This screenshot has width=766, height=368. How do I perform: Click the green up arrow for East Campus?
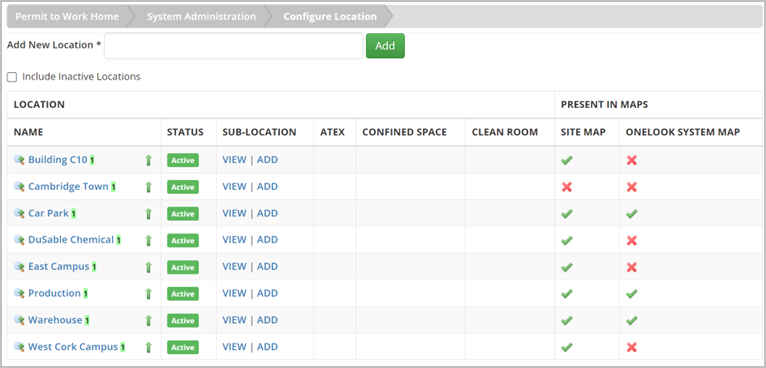click(149, 267)
